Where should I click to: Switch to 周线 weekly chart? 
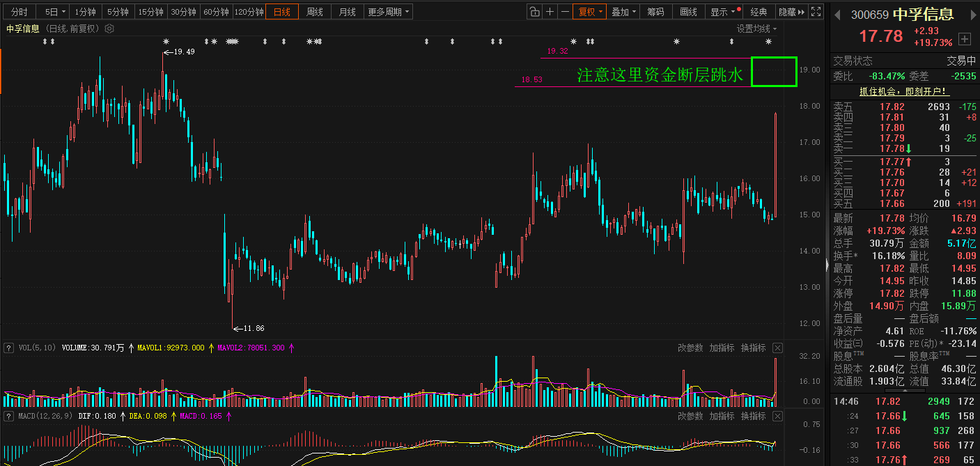click(x=315, y=12)
